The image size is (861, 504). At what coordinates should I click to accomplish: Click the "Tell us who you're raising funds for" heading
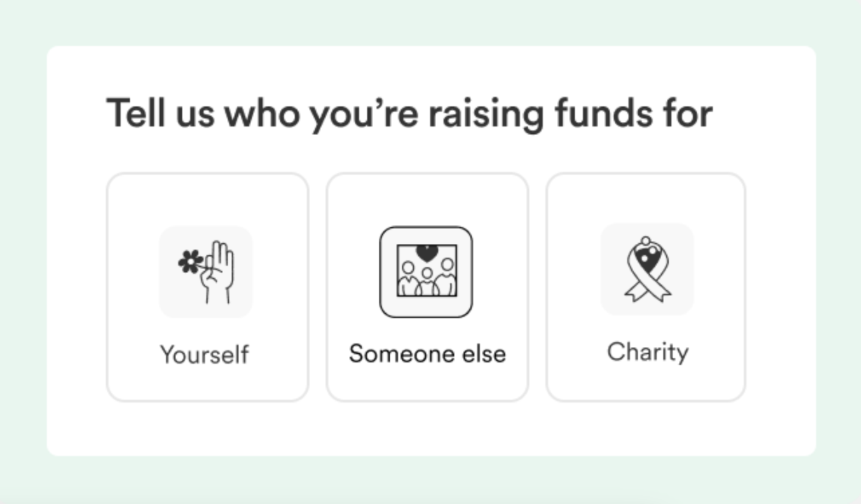click(x=409, y=114)
